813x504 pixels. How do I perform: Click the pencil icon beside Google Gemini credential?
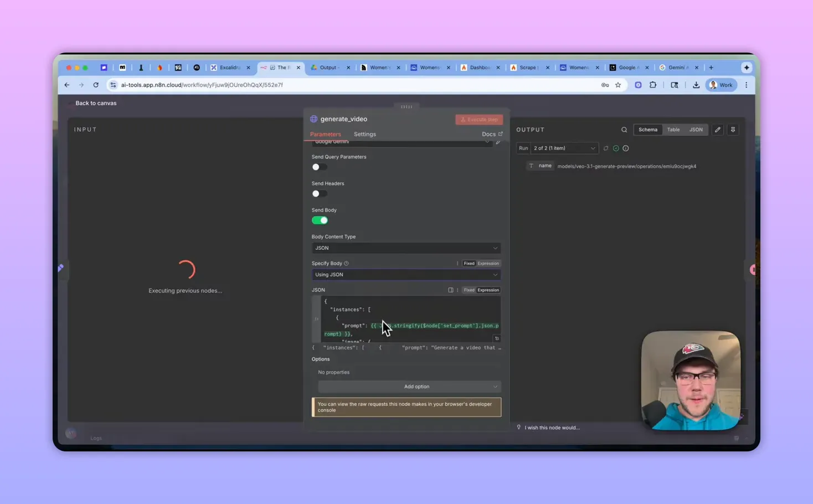(498, 142)
